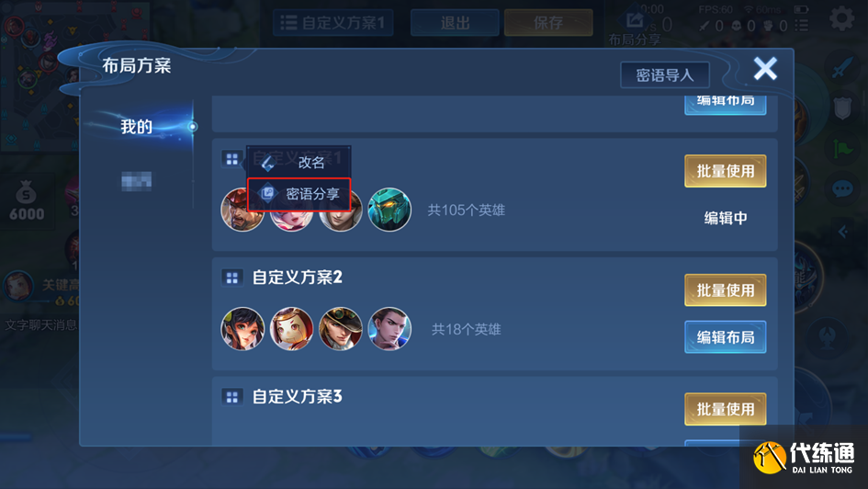Click 批量使用 for 自定义方案2
Image resolution: width=868 pixels, height=489 pixels.
[726, 290]
